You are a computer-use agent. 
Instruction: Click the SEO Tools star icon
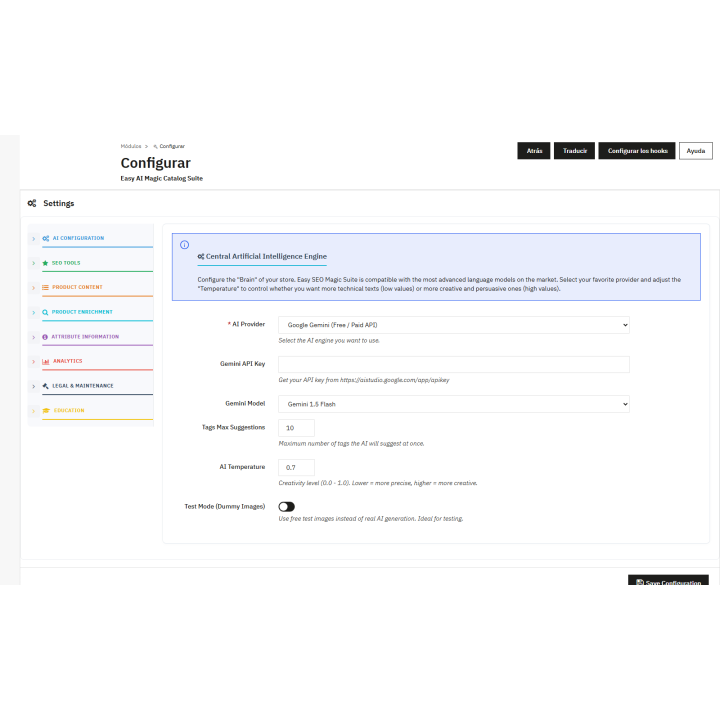click(45, 263)
